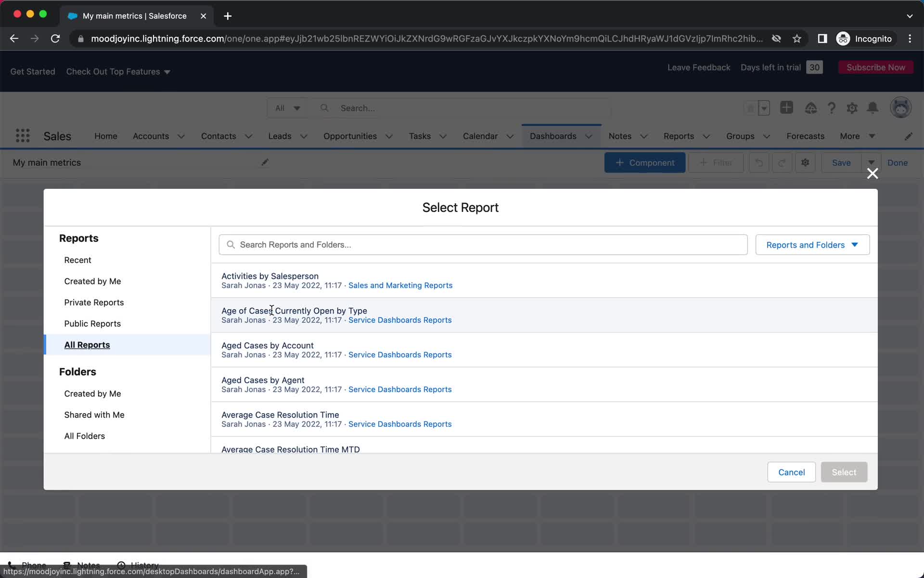The image size is (924, 578).
Task: Click the Edit pencil icon on dashboard title
Action: (263, 162)
